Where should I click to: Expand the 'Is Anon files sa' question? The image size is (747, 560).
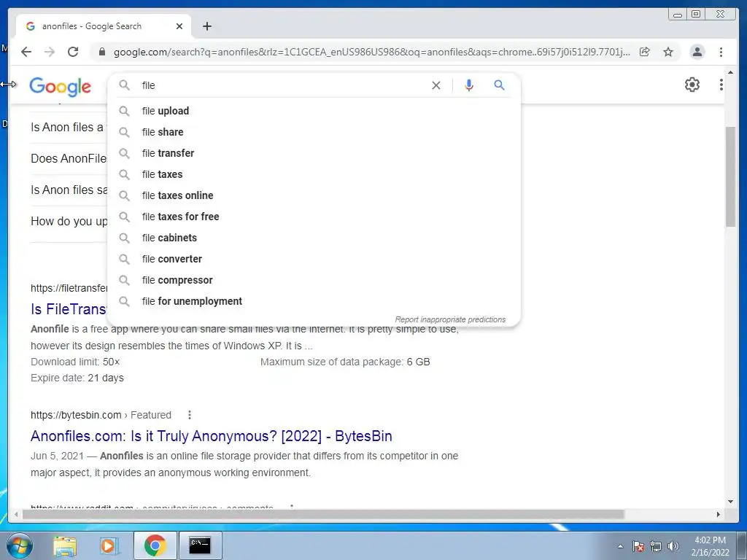click(69, 190)
